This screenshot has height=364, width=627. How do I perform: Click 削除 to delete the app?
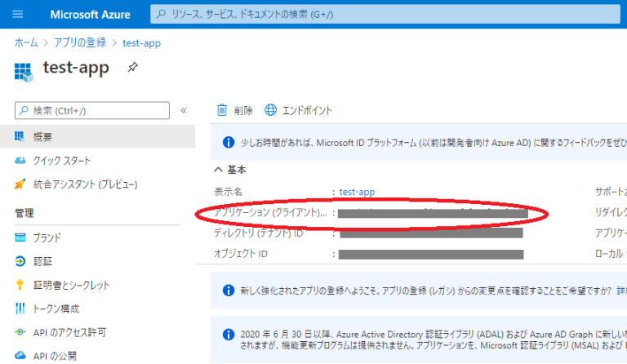pyautogui.click(x=243, y=111)
